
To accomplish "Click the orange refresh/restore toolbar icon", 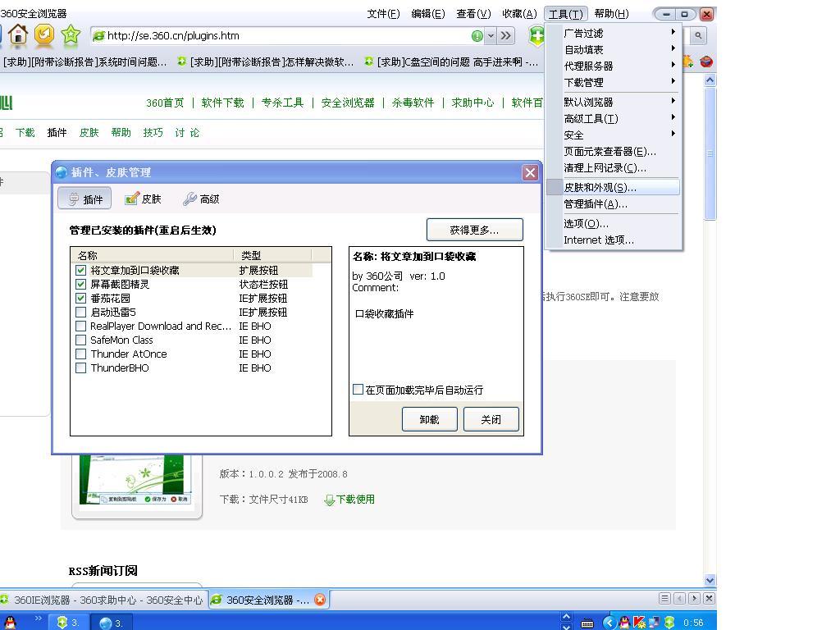I will pos(44,34).
